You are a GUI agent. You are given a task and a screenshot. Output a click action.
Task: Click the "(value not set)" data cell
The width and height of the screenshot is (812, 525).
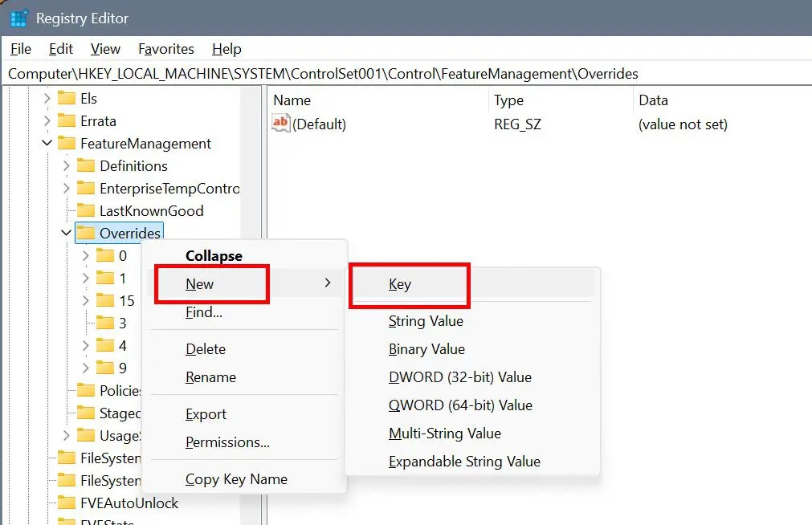tap(683, 124)
